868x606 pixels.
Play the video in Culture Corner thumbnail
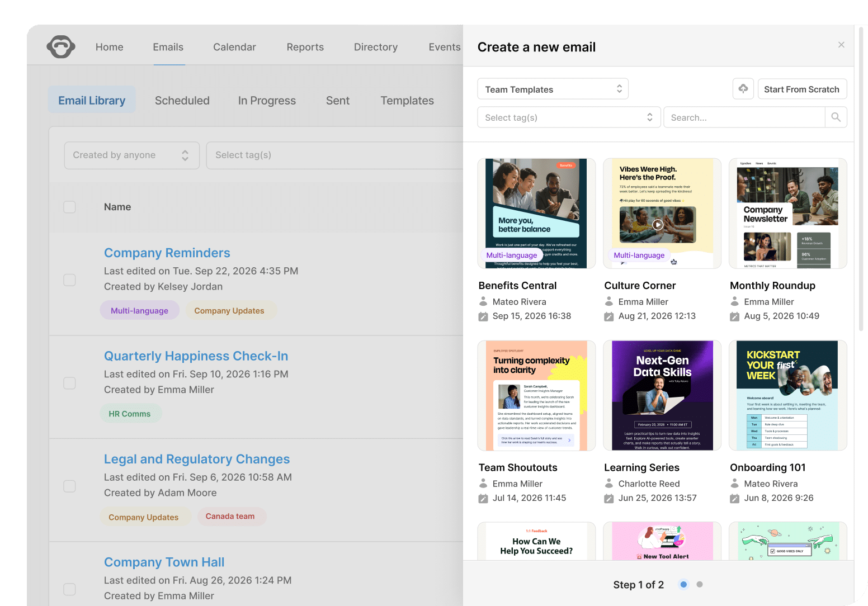point(658,225)
